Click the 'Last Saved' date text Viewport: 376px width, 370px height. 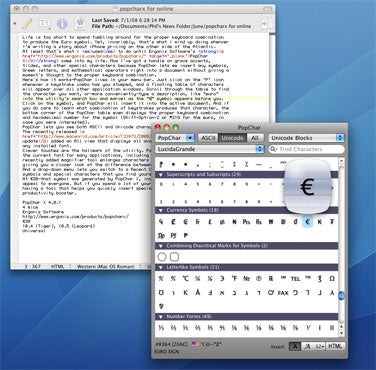128,20
